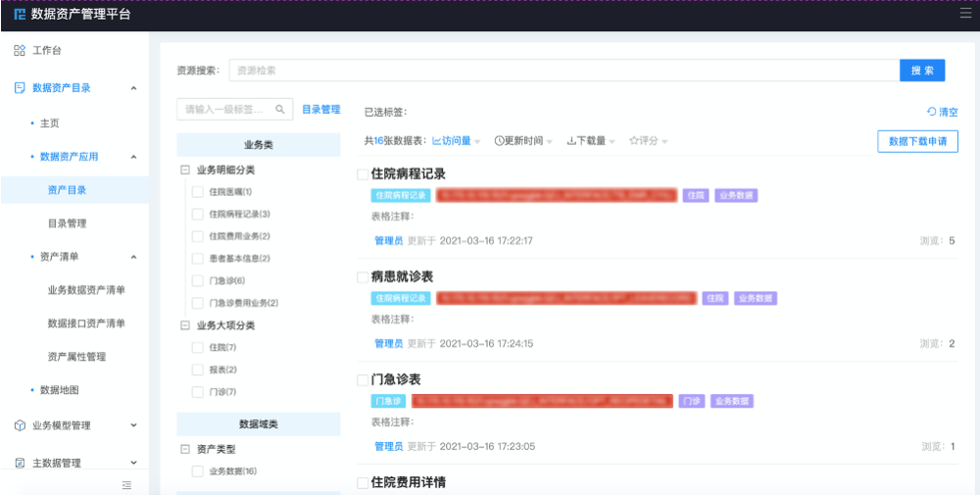The image size is (980, 495).
Task: Click the 业务类 category header
Action: [259, 145]
